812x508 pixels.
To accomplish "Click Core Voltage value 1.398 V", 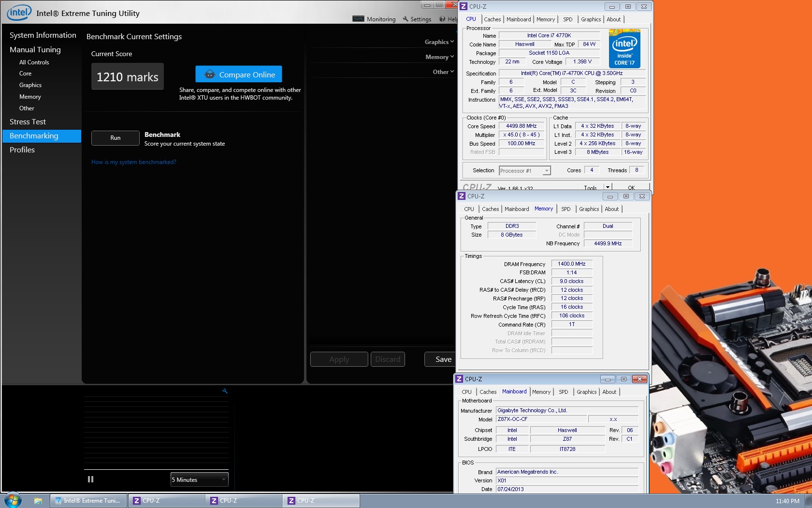I will coord(582,61).
